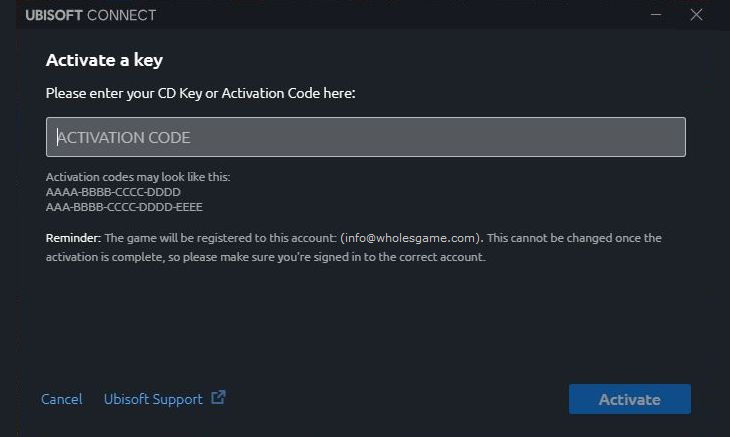Minimize the Ubisoft Connect window

656,15
